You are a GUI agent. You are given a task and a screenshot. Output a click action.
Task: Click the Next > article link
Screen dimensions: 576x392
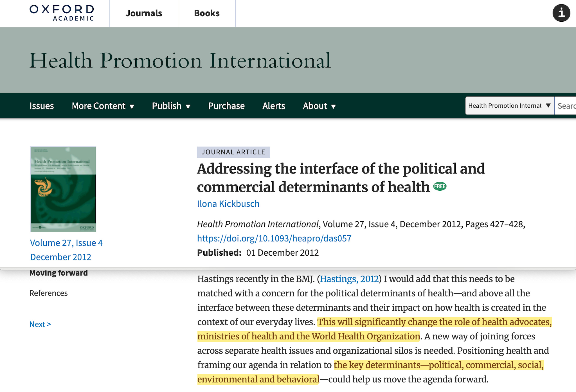40,324
